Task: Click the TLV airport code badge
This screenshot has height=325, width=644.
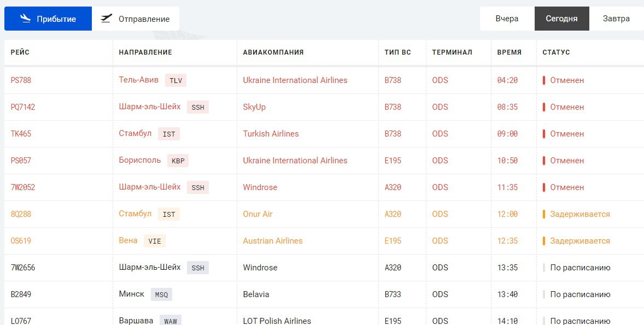Action: coord(176,80)
